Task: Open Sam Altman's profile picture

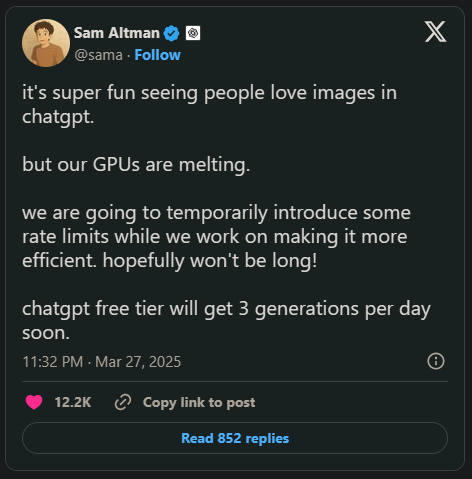Action: click(46, 43)
